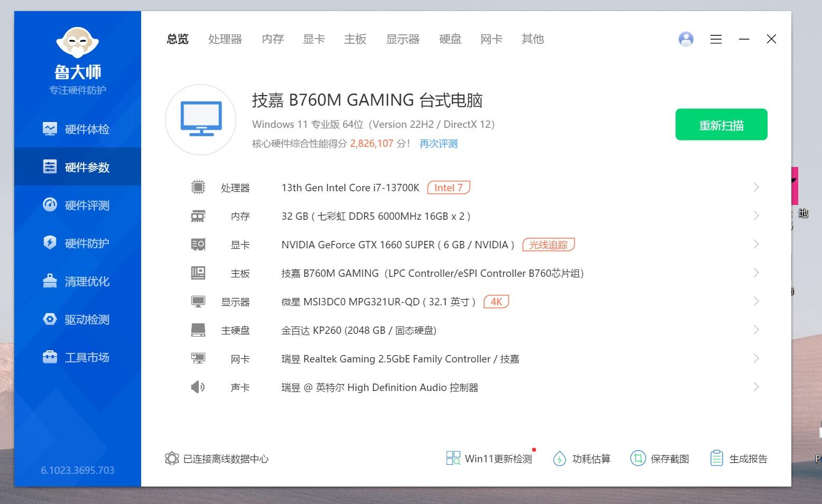The width and height of the screenshot is (822, 504).
Task: Expand the 主硬盘 row arrow
Action: (x=756, y=330)
